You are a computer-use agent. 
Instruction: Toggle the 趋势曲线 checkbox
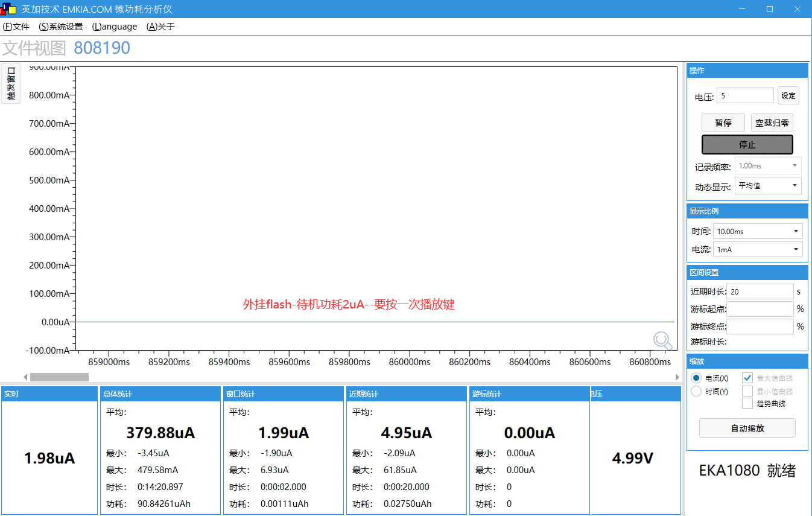747,403
